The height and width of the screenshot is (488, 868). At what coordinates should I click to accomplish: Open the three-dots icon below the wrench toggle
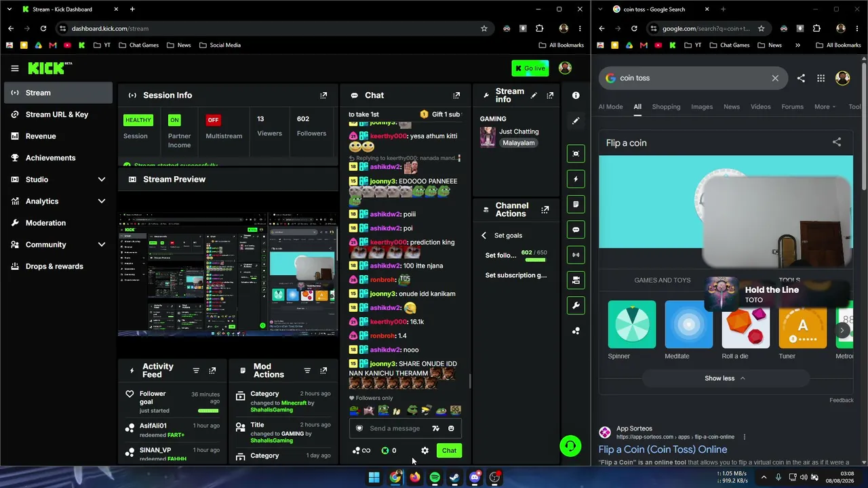(576, 331)
